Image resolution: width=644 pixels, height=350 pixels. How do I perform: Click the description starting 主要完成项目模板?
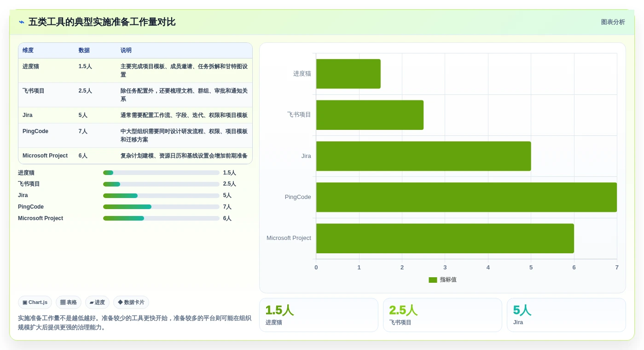[184, 70]
